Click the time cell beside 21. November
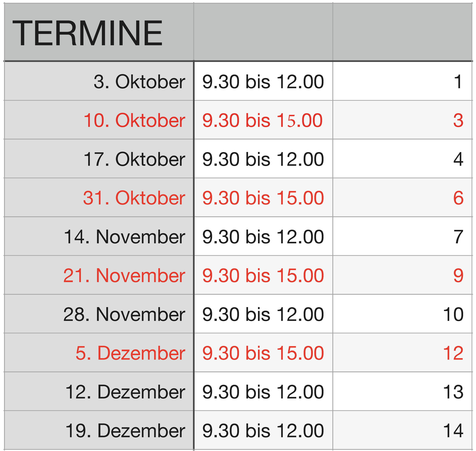Viewport: 476px width, 451px height. coord(264,275)
